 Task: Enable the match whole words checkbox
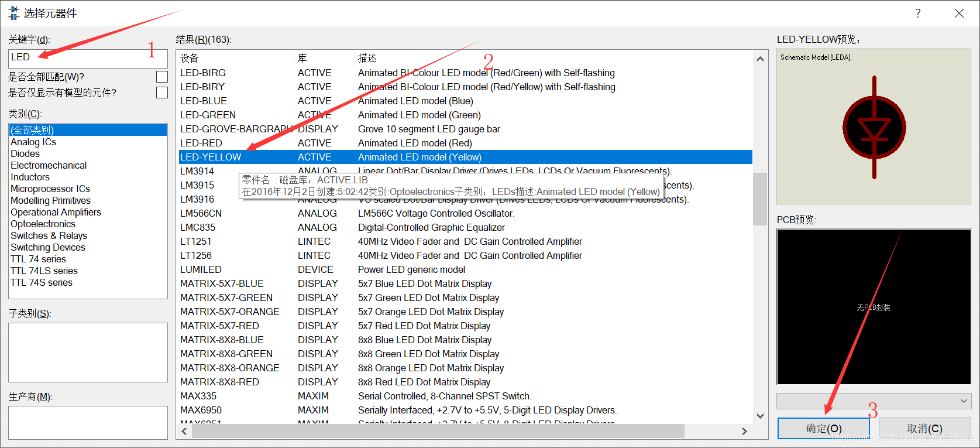pos(162,77)
